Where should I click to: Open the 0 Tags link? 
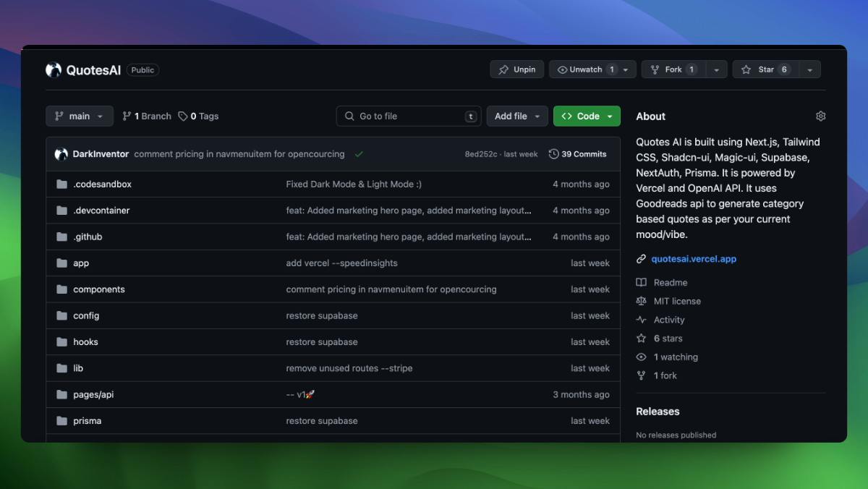tap(199, 116)
